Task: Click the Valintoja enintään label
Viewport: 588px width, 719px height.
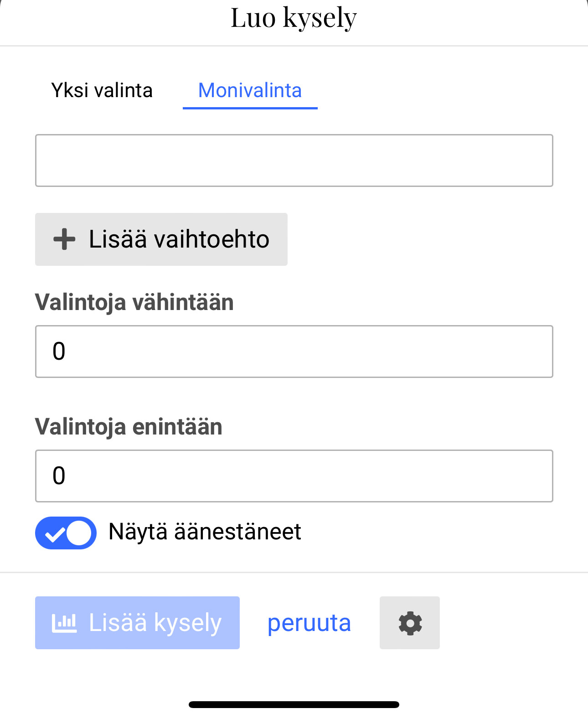Action: pos(129,427)
